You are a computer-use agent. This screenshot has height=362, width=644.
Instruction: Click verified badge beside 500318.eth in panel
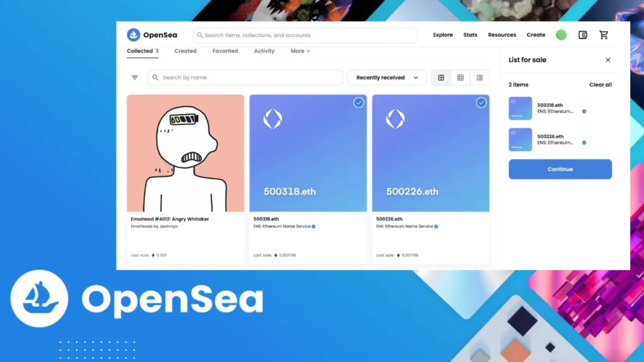584,111
